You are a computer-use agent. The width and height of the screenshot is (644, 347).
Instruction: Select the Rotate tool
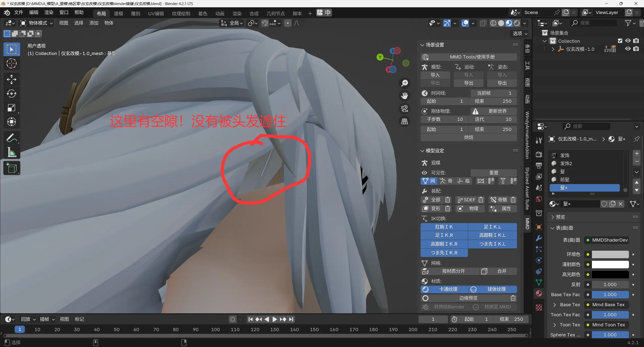coord(11,94)
